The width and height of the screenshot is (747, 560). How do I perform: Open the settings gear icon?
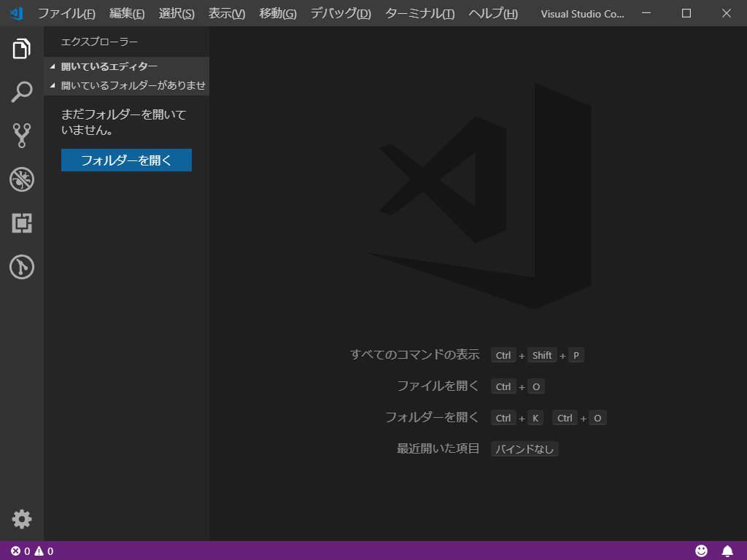(x=21, y=519)
